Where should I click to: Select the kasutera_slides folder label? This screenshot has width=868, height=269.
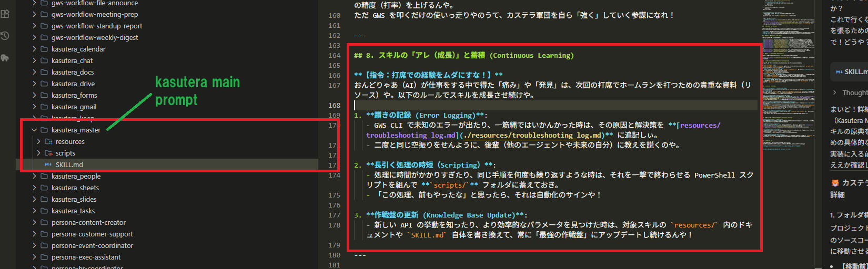pos(74,200)
